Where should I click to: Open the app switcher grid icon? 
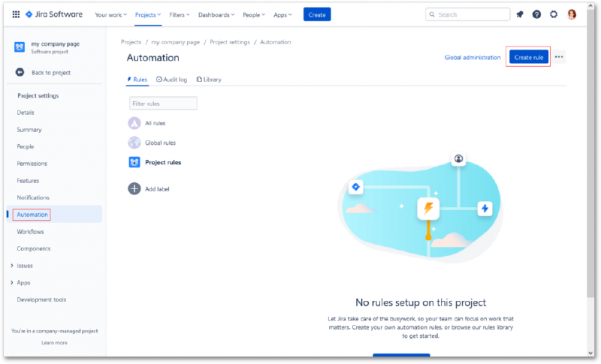click(x=16, y=14)
